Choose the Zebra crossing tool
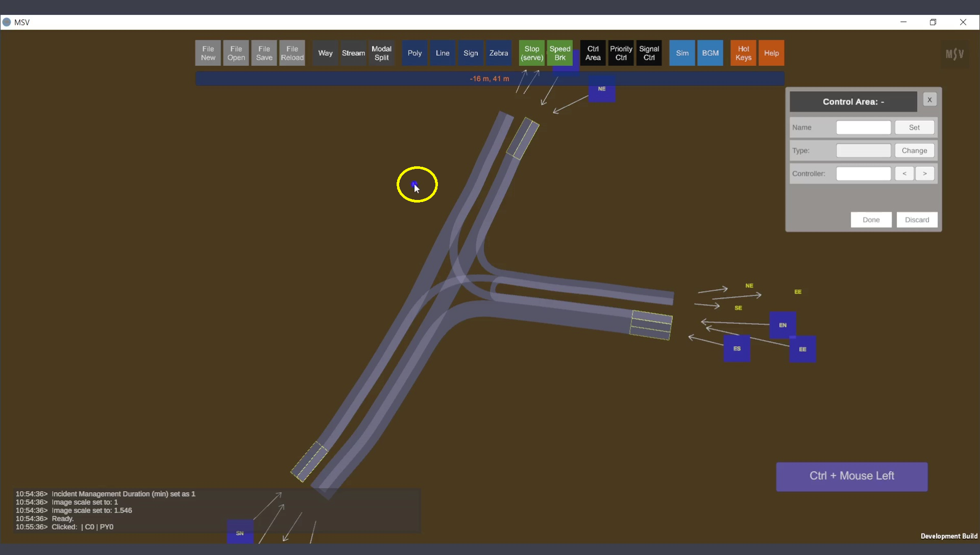The height and width of the screenshot is (555, 980). tap(498, 53)
